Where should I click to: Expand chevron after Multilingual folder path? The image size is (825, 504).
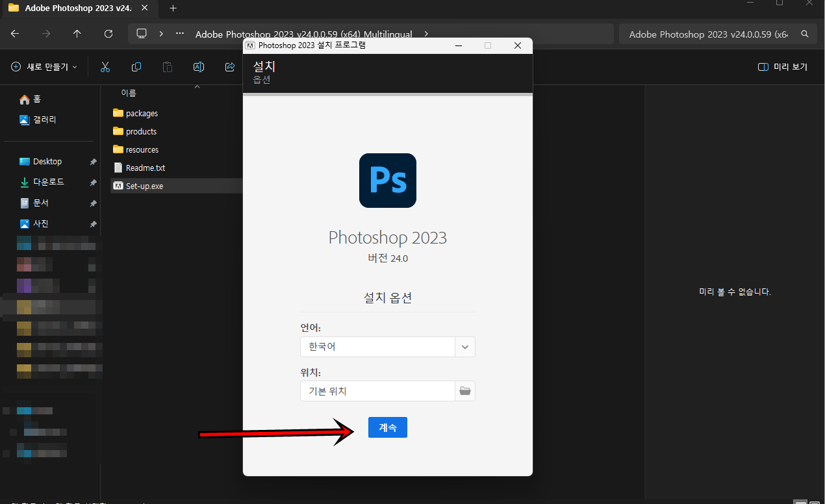426,34
